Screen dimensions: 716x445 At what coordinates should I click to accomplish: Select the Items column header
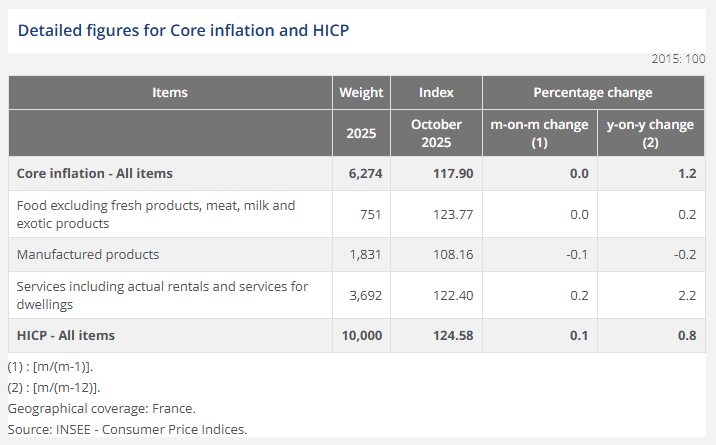pos(170,93)
